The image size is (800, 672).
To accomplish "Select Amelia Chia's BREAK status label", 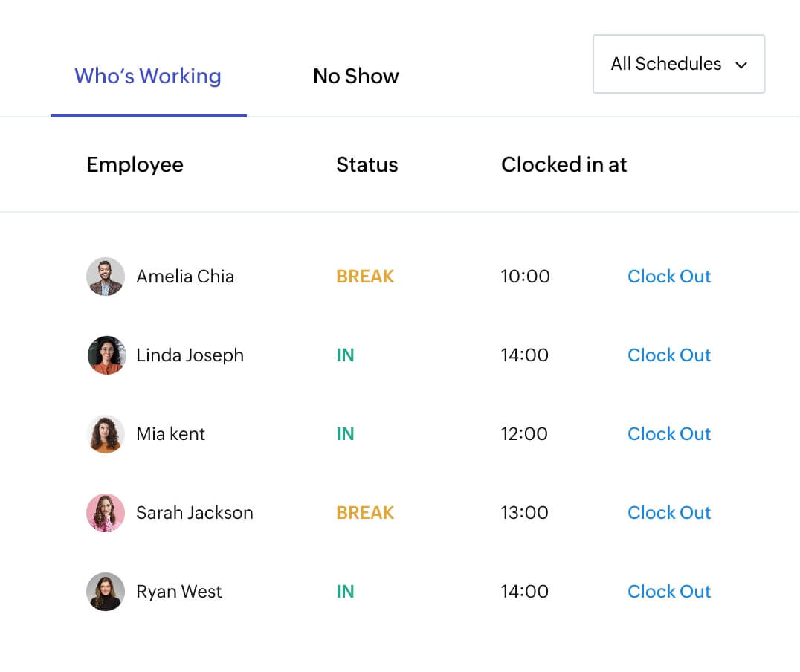I will [365, 277].
